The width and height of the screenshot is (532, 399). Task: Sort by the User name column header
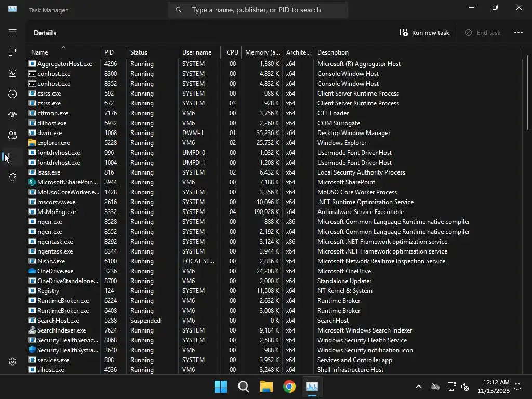pos(199,52)
